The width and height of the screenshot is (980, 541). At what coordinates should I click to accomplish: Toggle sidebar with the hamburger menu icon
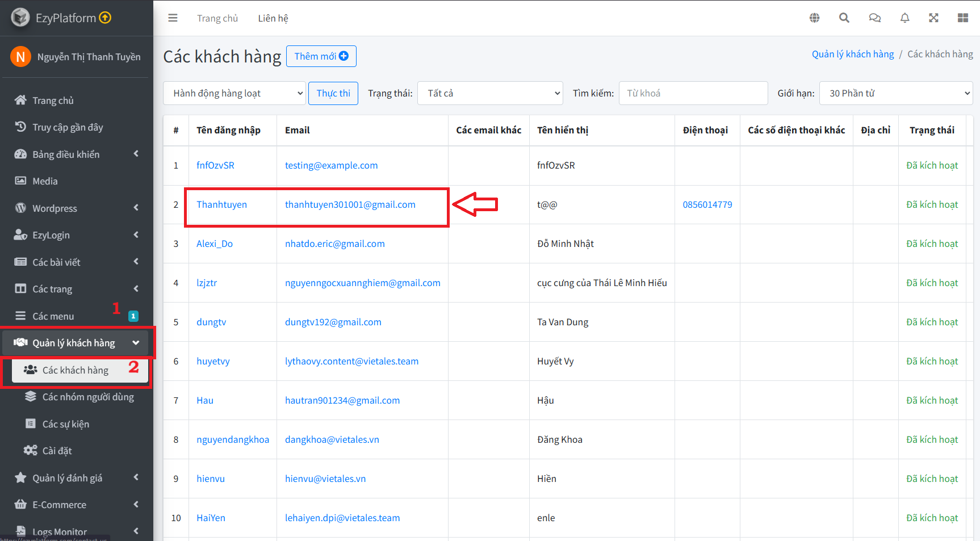coord(173,18)
